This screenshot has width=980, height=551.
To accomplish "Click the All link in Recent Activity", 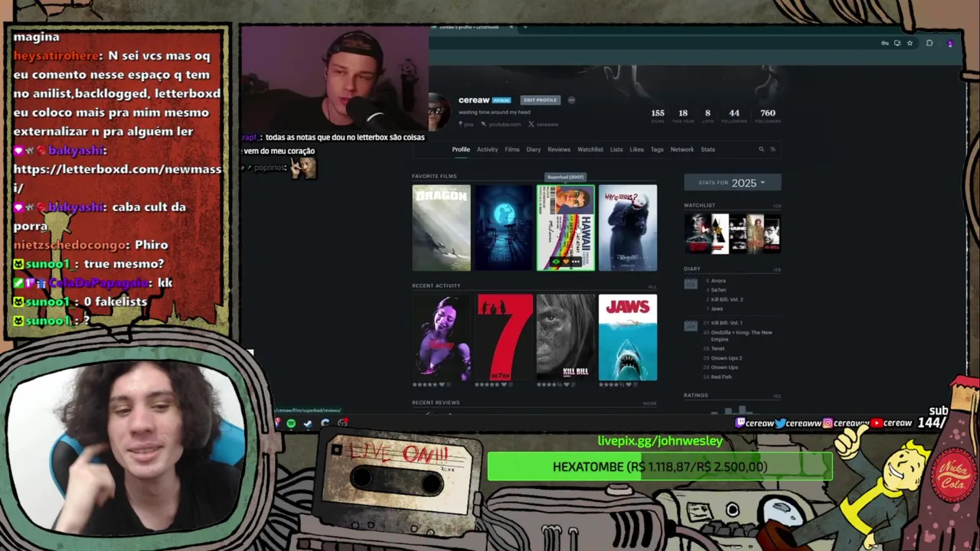I will (652, 286).
